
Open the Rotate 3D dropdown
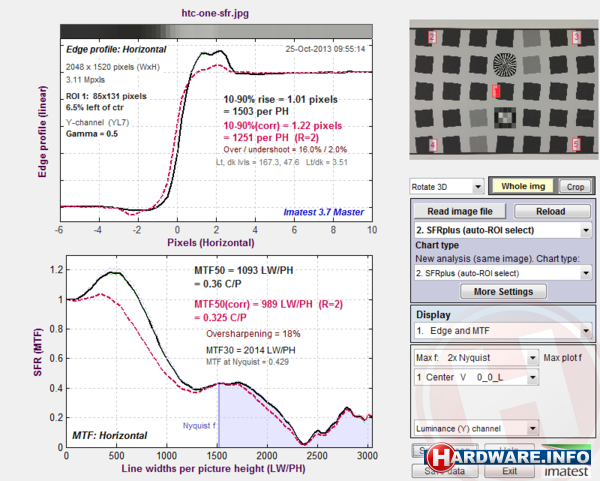click(x=446, y=187)
